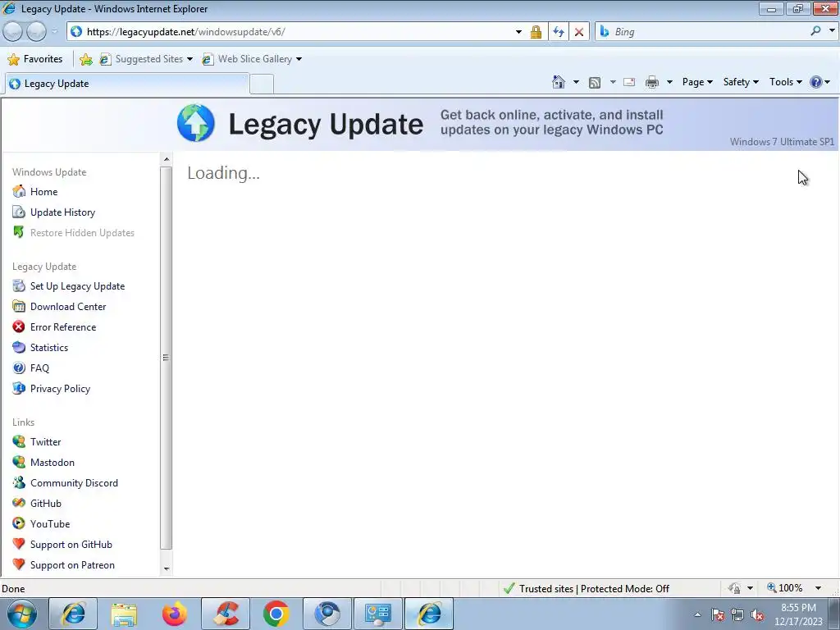Click the Privacy Policy info icon
The height and width of the screenshot is (630, 840).
point(19,388)
